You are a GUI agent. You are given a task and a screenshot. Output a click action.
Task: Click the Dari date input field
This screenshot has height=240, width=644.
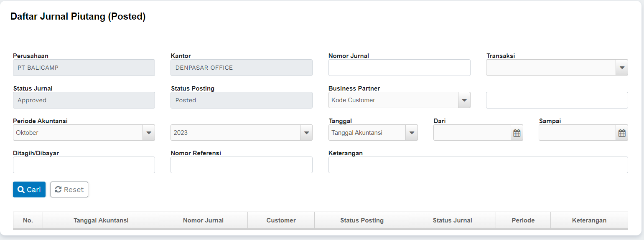472,133
